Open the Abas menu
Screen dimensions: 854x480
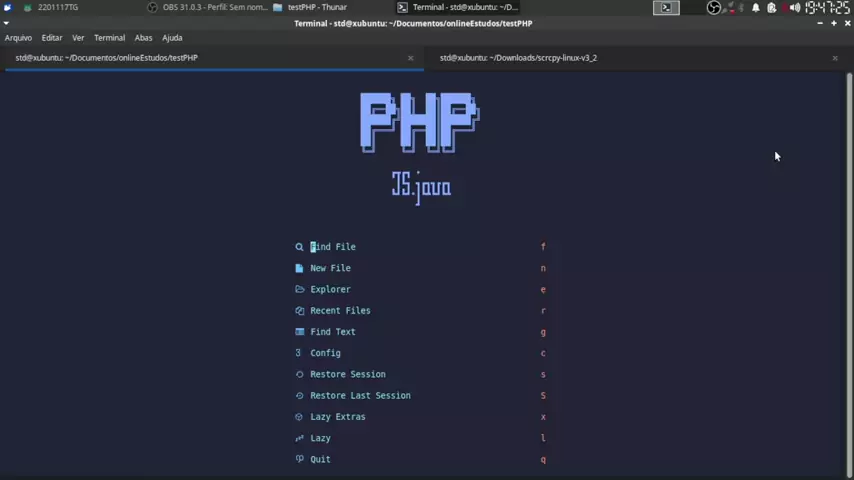tap(143, 38)
